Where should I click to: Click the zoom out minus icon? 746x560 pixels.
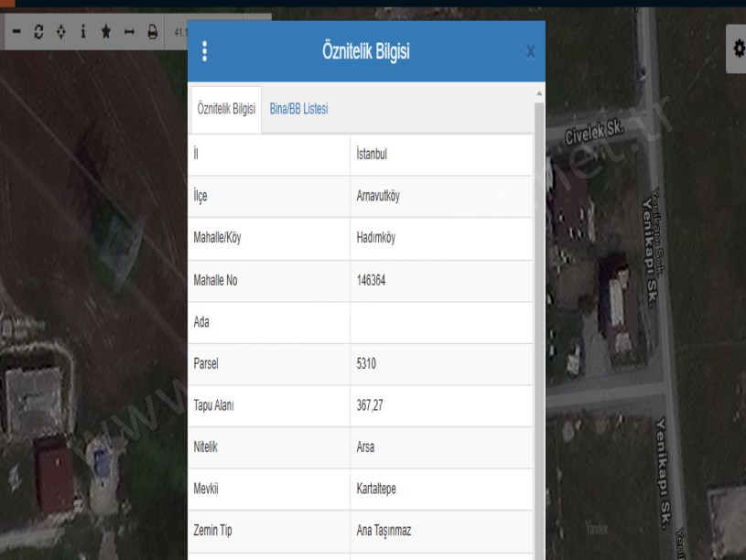(x=16, y=32)
